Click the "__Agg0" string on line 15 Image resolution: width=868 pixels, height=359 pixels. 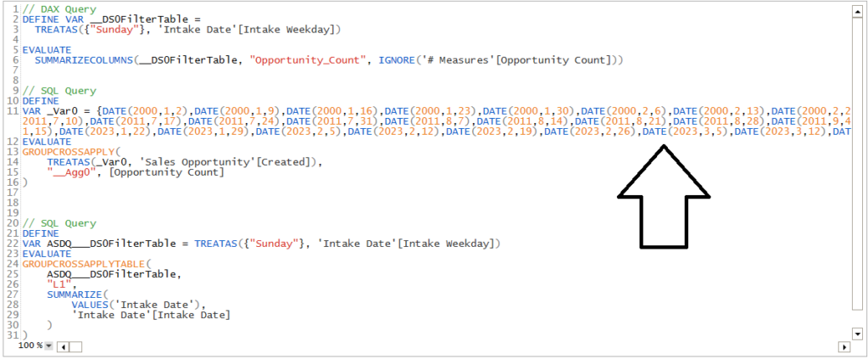(71, 172)
